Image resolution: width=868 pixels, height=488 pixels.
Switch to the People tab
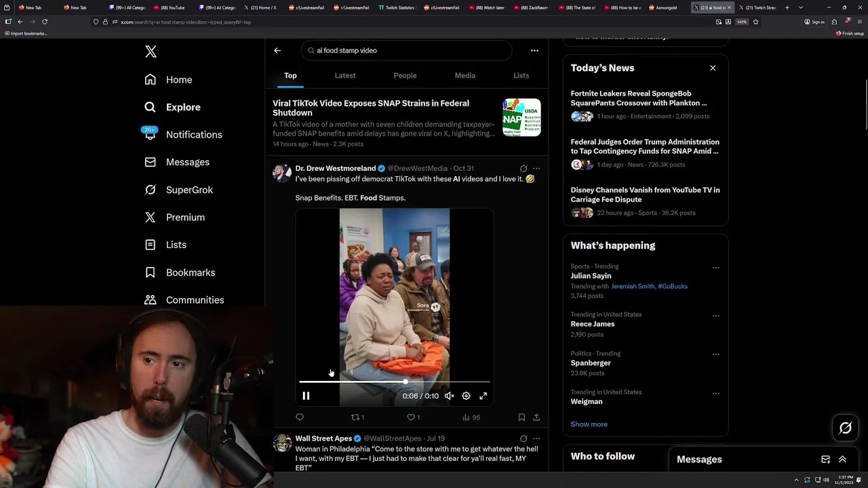[x=405, y=75]
